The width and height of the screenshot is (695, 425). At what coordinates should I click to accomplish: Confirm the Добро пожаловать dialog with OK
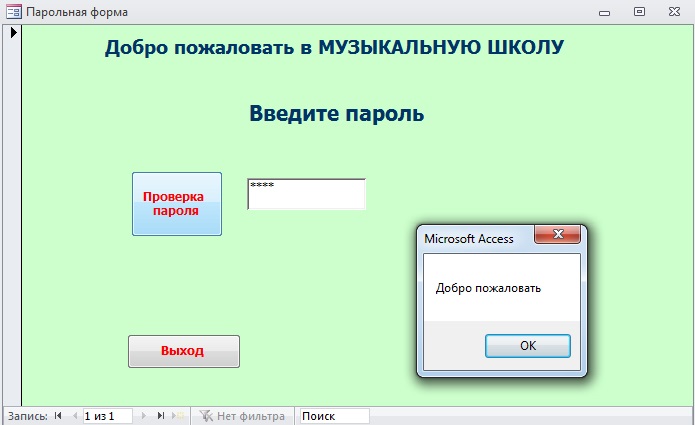click(x=527, y=346)
